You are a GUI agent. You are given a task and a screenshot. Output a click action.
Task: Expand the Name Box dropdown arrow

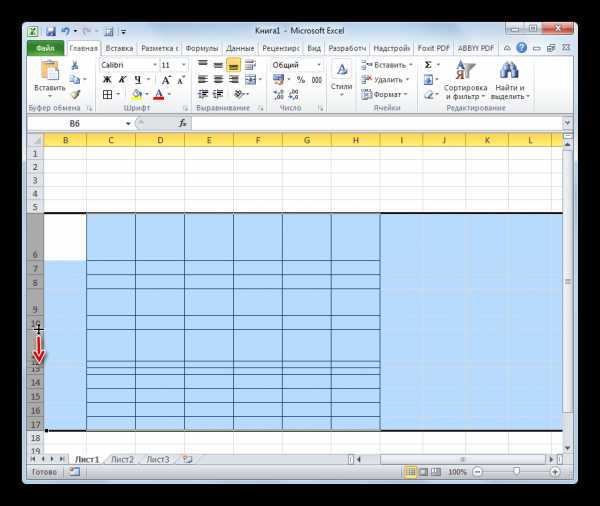(128, 123)
